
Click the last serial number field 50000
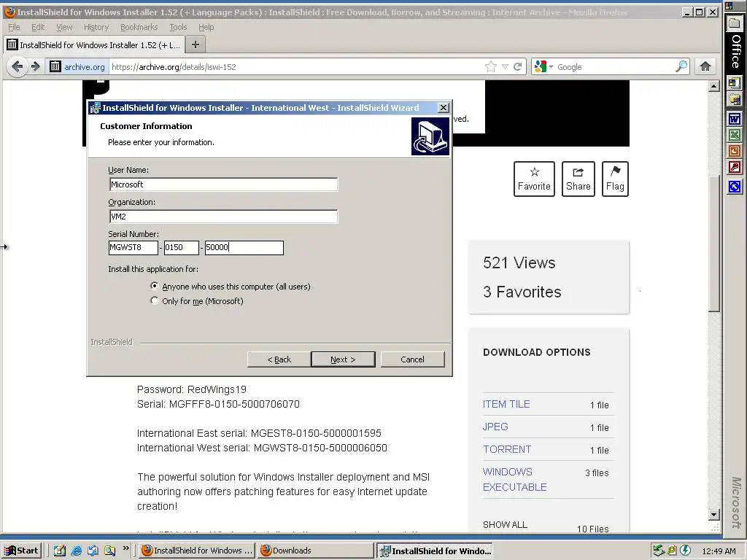pos(244,248)
